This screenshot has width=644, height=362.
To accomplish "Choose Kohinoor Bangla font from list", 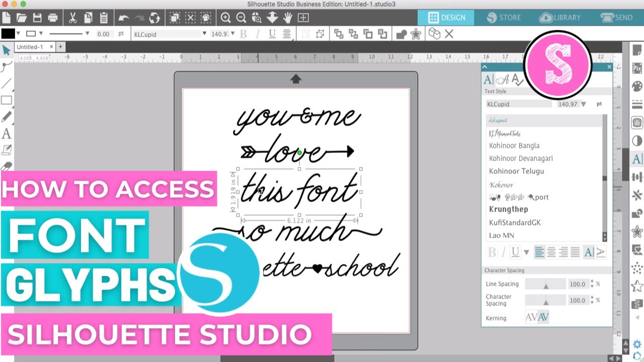I will click(514, 145).
